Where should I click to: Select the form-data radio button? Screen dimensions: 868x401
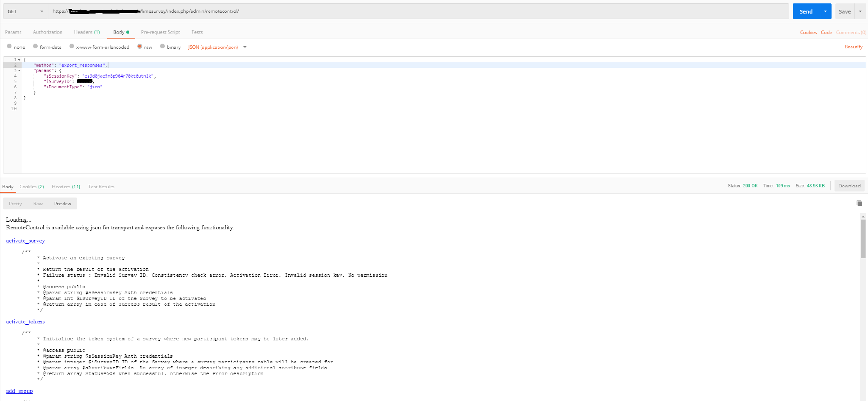point(36,47)
